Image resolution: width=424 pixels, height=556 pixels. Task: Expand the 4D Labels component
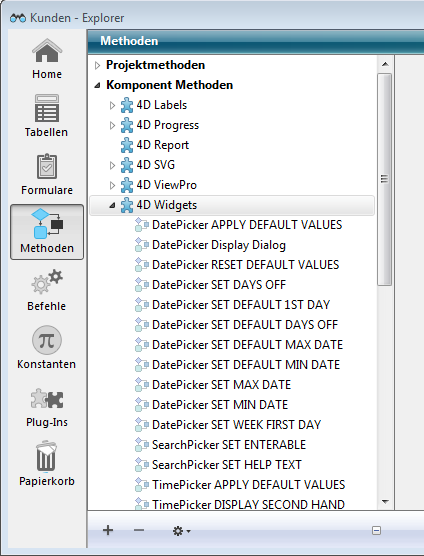112,105
